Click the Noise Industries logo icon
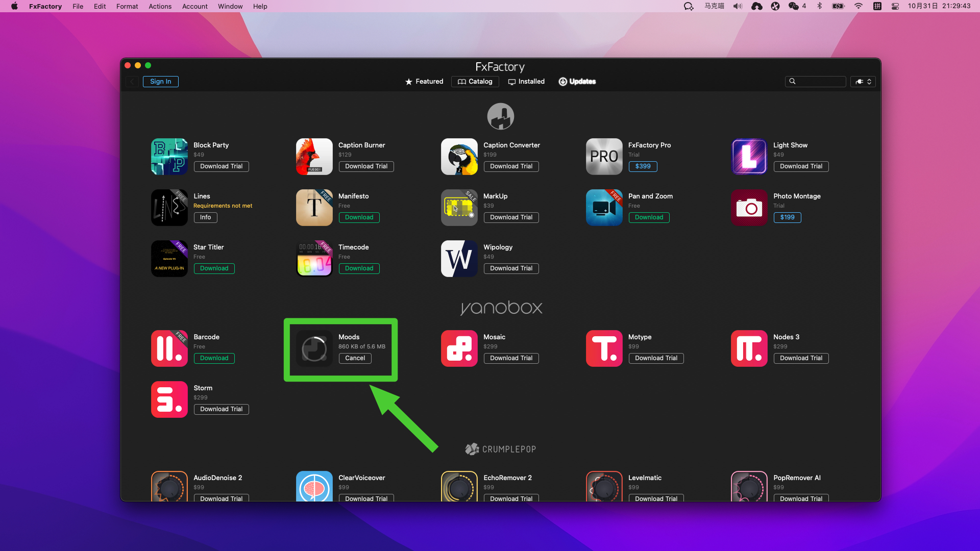 click(500, 116)
